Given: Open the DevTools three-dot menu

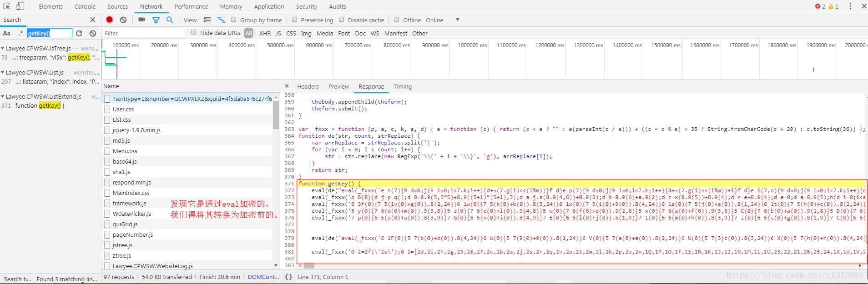Looking at the screenshot, I should point(850,6).
